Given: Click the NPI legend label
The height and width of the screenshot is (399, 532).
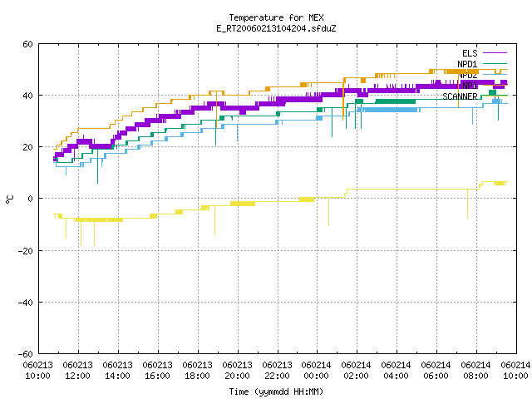Looking at the screenshot, I should [x=470, y=86].
